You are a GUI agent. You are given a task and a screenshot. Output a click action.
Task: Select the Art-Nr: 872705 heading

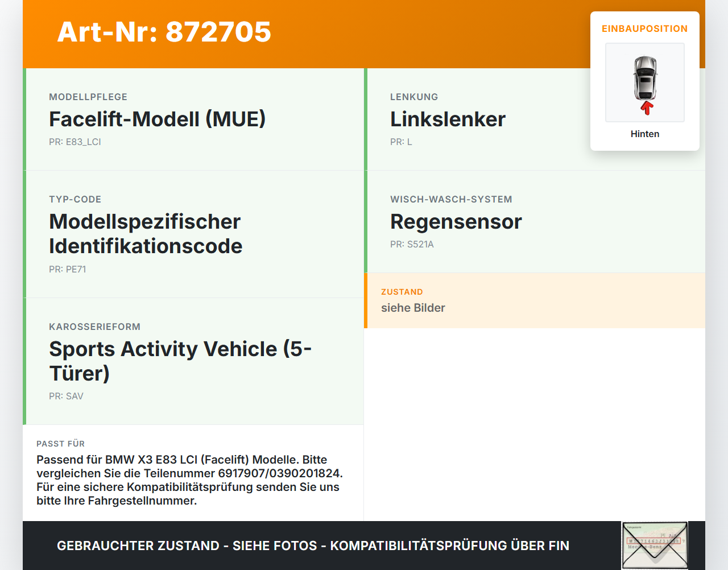(164, 32)
